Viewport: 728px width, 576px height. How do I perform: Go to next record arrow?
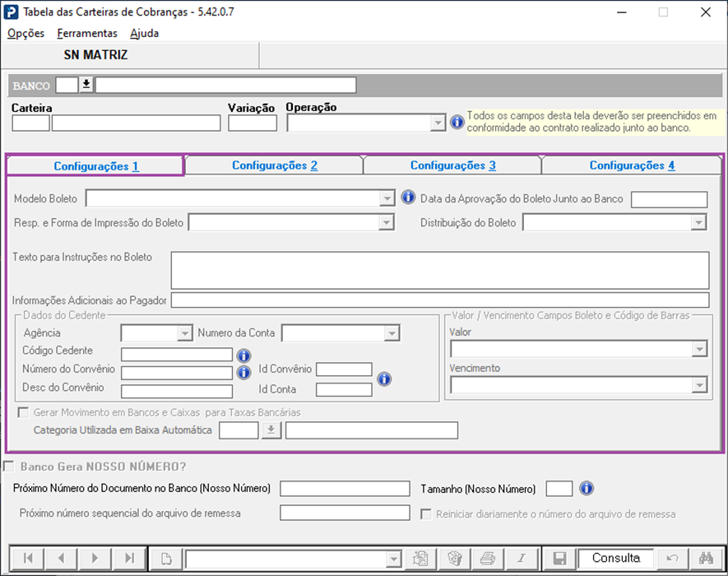click(x=95, y=558)
